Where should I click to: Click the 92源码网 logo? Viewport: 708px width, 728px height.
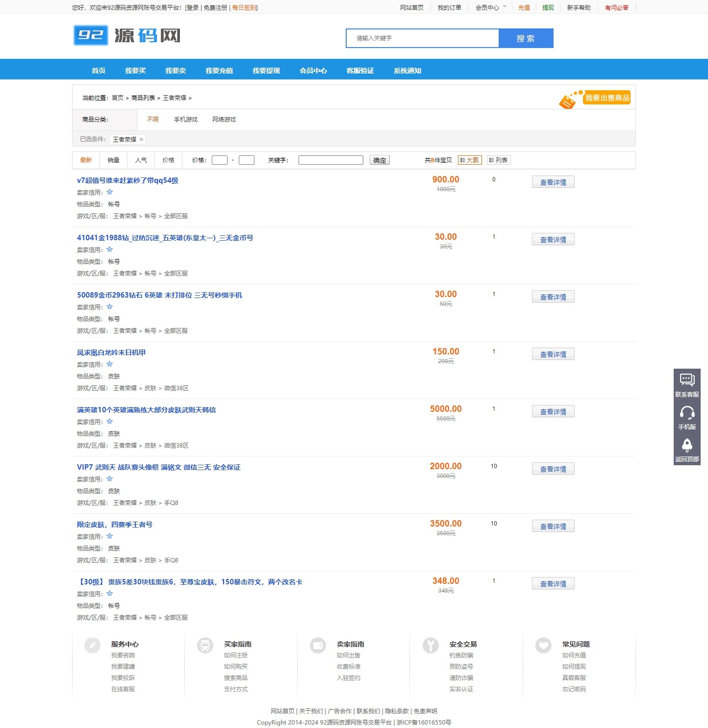(127, 35)
